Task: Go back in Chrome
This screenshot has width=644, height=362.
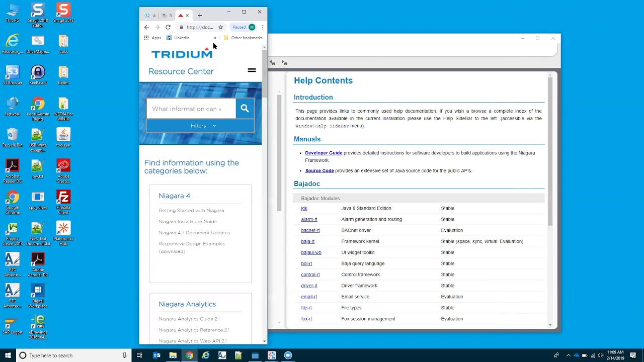Action: click(x=146, y=27)
